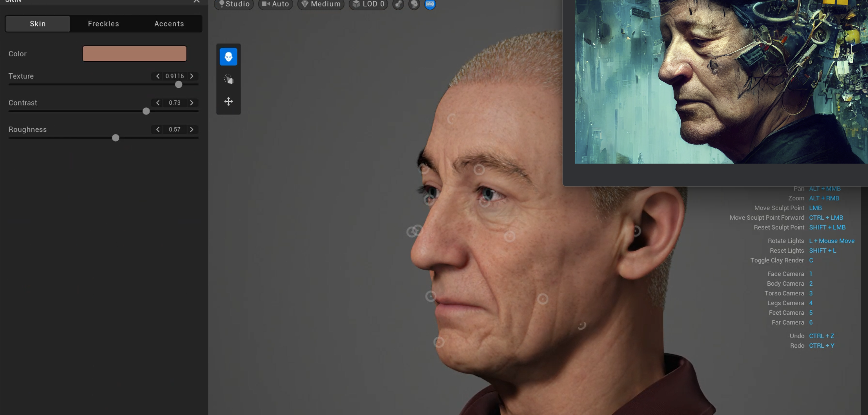The width and height of the screenshot is (868, 415).
Task: Decrease Roughness value with left arrow
Action: [x=158, y=129]
